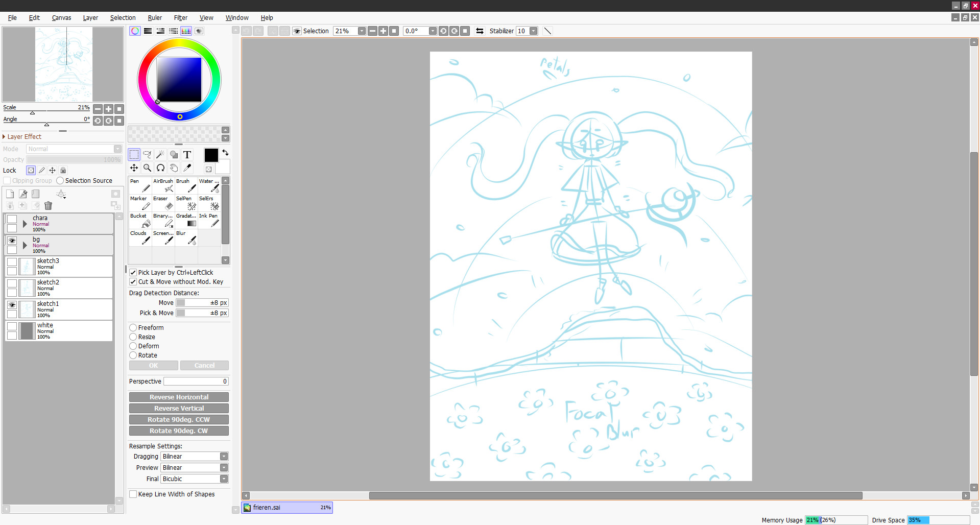The height and width of the screenshot is (525, 980).
Task: Swap foreground and background colors
Action: pyautogui.click(x=225, y=153)
